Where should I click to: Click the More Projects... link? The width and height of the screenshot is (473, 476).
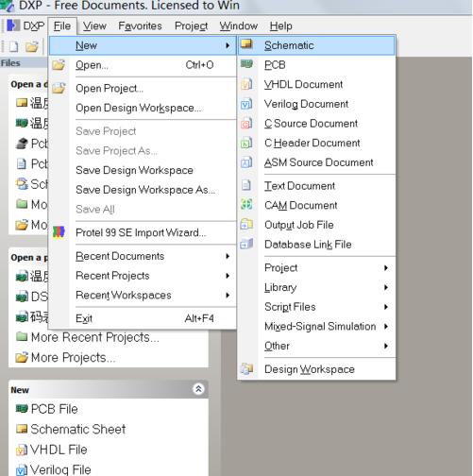tap(73, 357)
